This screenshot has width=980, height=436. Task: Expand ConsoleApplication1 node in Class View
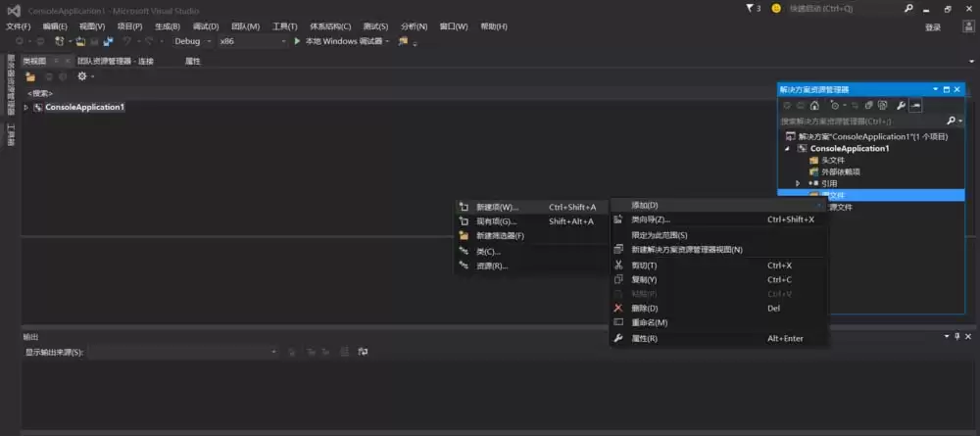26,108
